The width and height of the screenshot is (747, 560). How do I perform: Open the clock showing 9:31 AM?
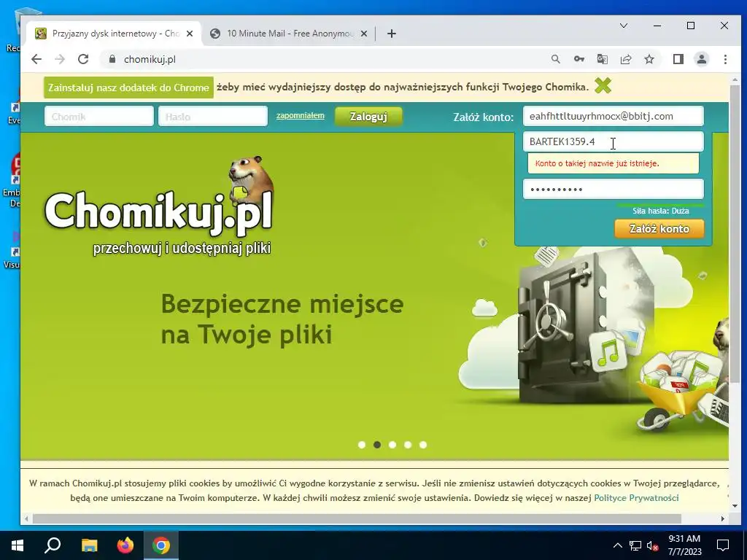684,545
